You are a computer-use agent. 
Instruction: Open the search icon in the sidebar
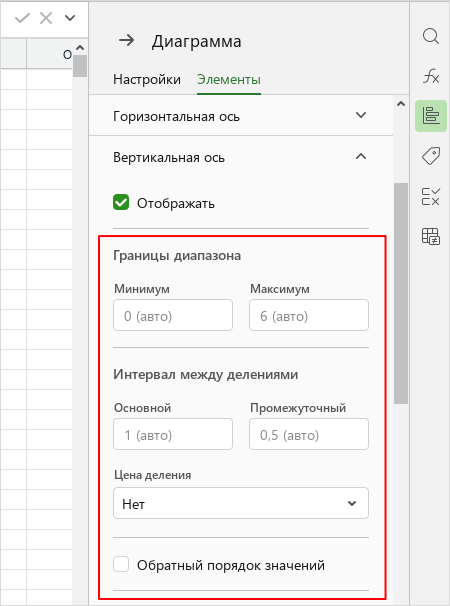[x=431, y=37]
